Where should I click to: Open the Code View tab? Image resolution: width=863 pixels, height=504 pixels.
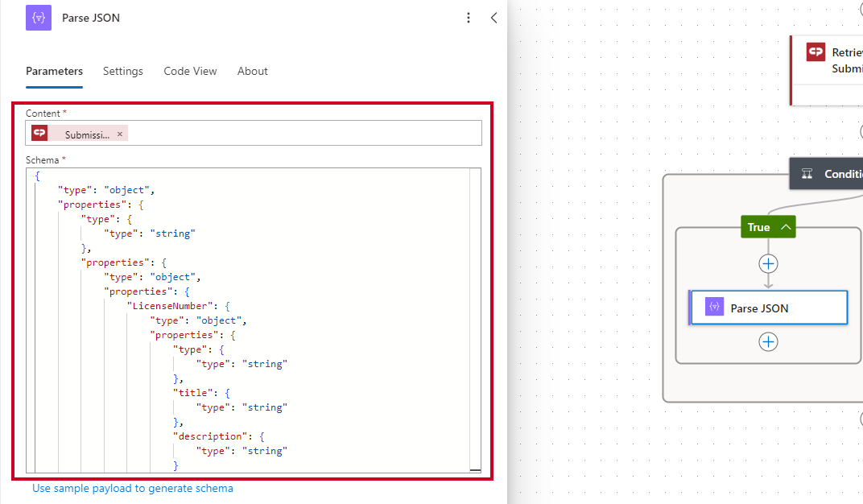pos(190,71)
